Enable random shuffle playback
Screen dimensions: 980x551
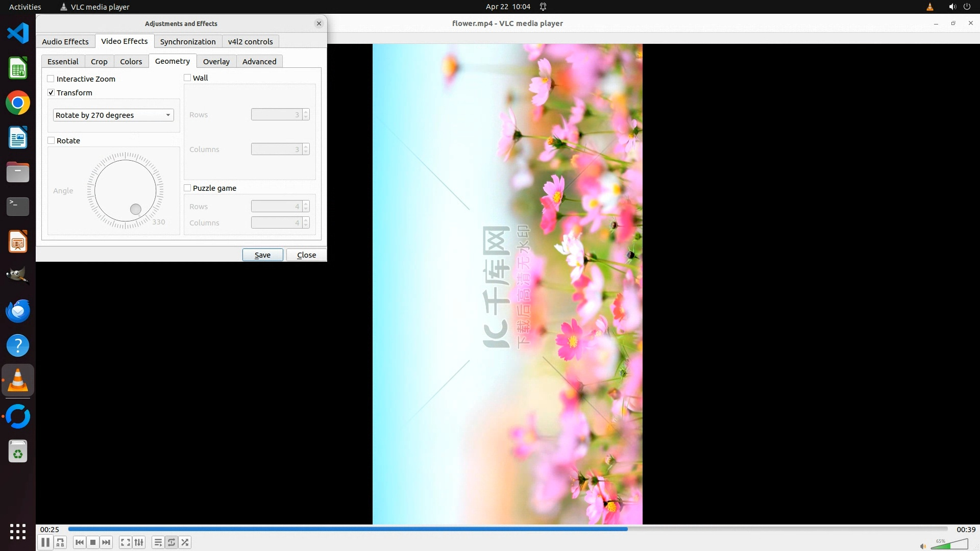click(x=185, y=542)
